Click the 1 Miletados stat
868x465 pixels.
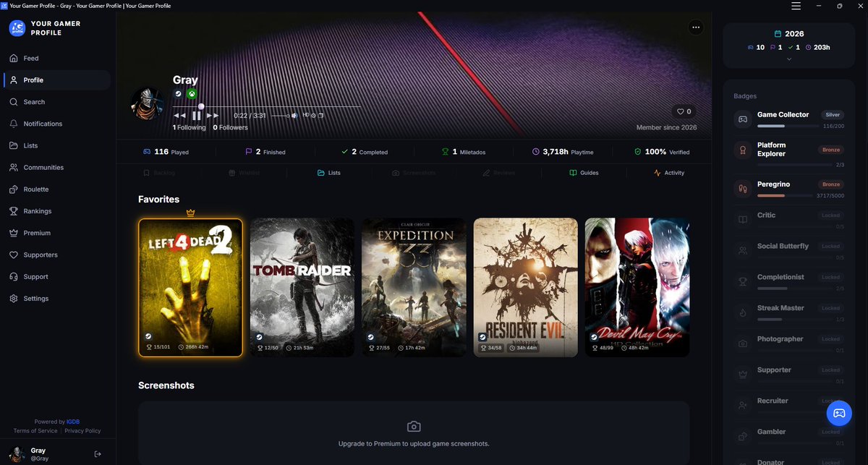(462, 152)
